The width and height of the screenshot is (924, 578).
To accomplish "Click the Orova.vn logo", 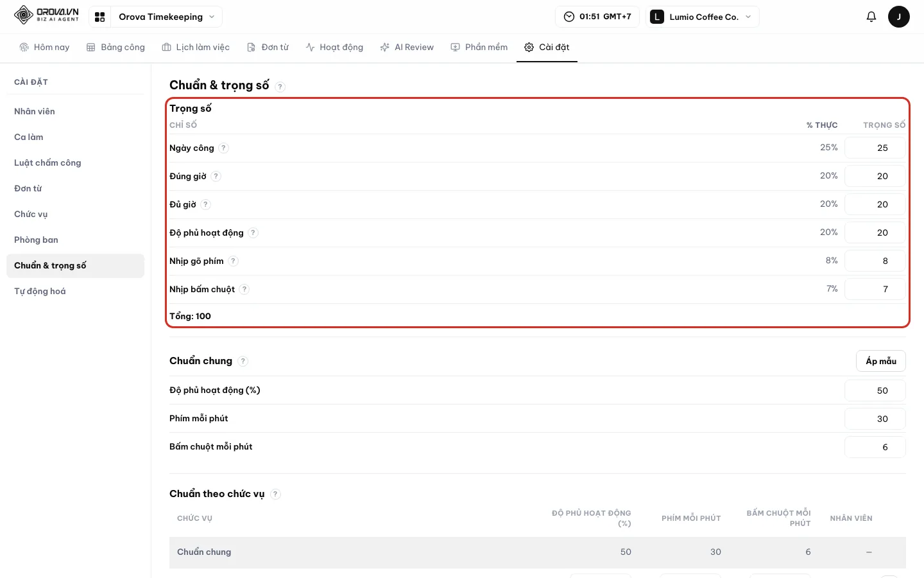I will [x=47, y=15].
